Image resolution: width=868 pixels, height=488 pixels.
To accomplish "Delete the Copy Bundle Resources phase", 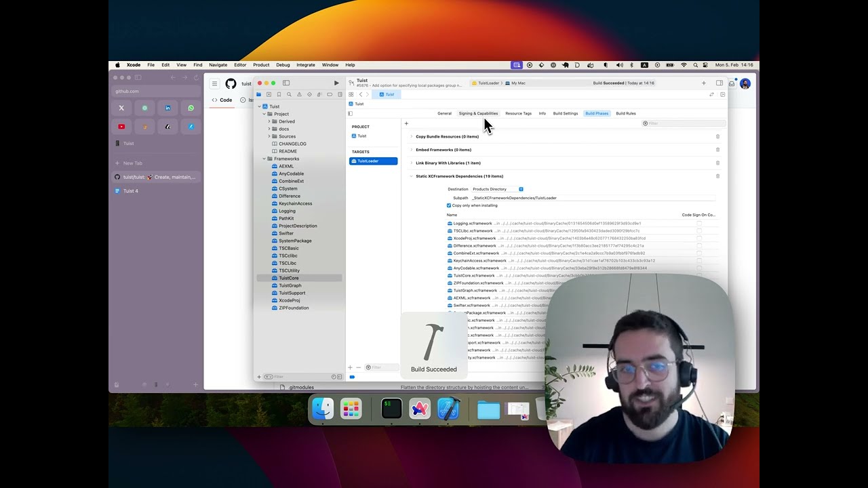I will pyautogui.click(x=717, y=136).
